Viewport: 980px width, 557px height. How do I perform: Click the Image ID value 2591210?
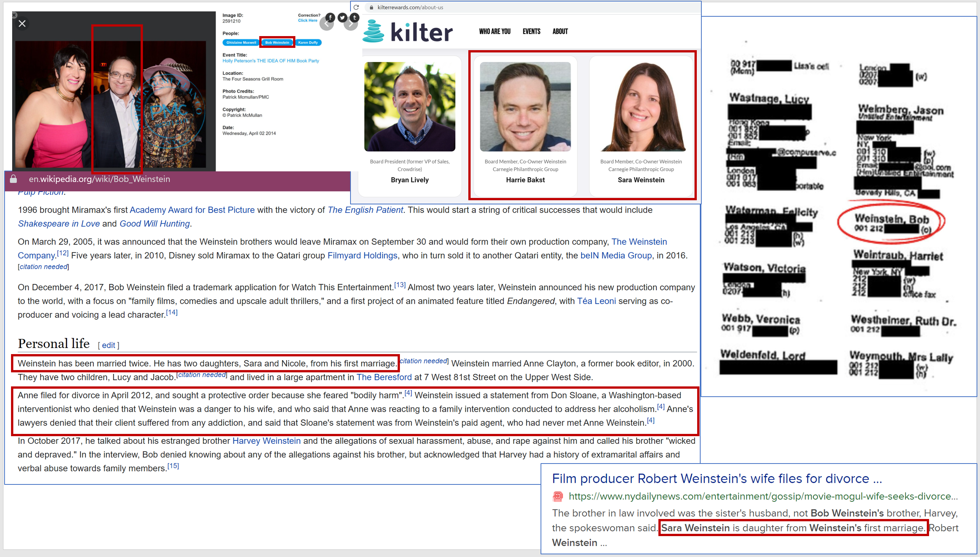click(x=231, y=21)
